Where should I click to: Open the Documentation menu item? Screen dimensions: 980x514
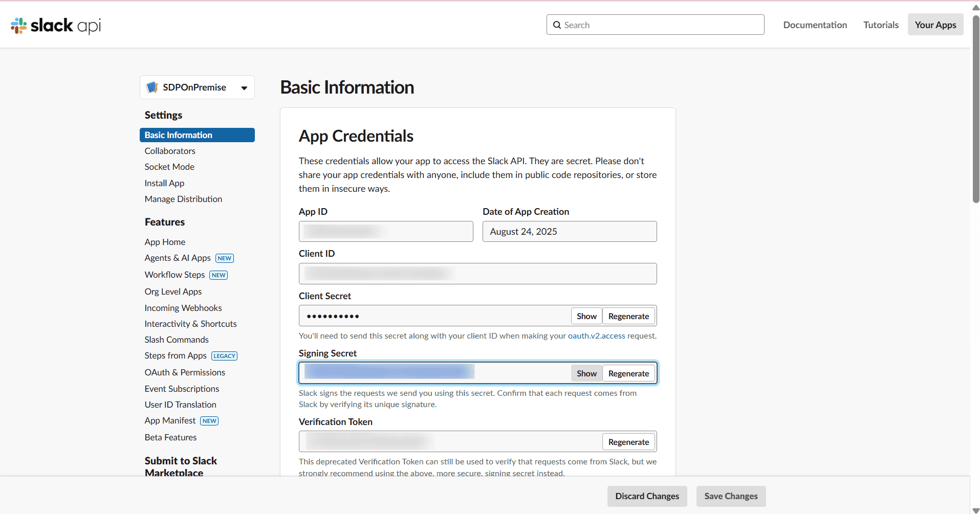(x=815, y=25)
